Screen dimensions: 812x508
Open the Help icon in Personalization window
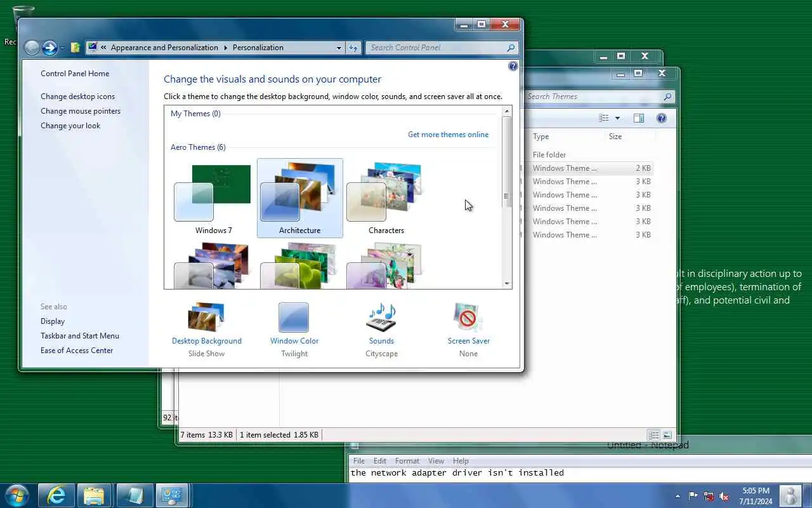point(513,66)
